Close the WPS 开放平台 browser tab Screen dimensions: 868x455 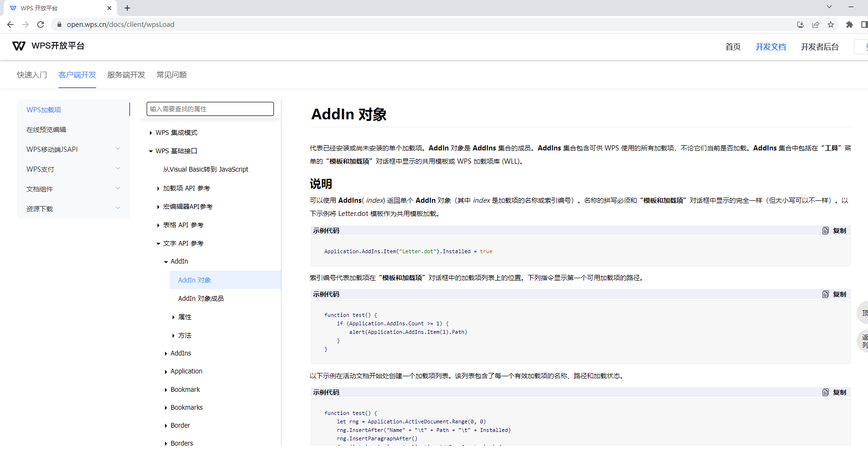pos(109,8)
